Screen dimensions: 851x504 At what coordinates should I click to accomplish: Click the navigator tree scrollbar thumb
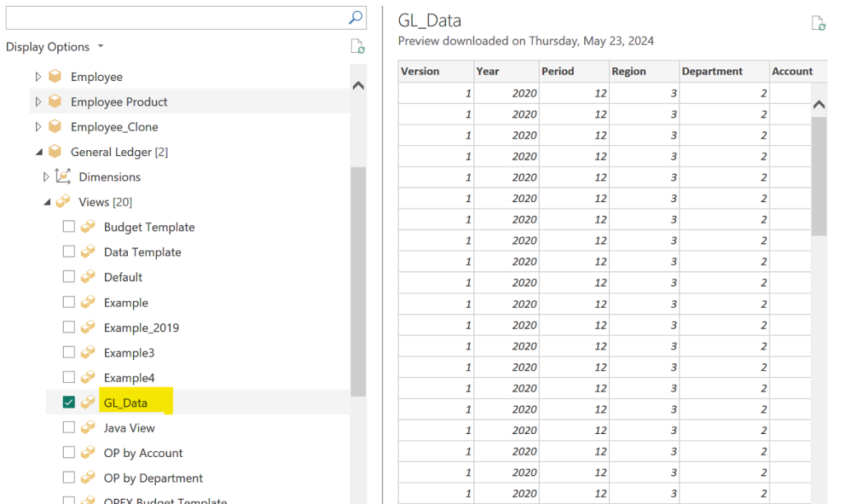point(358,281)
